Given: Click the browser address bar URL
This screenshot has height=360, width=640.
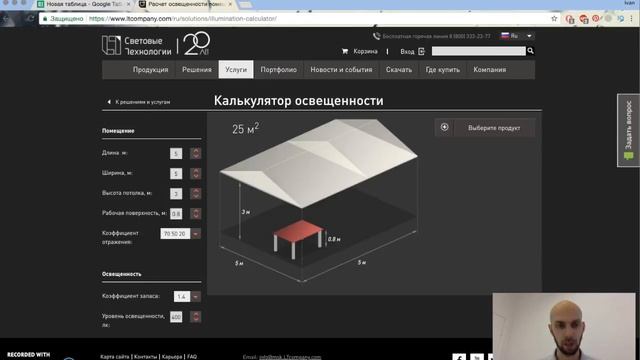Looking at the screenshot, I should 182,19.
